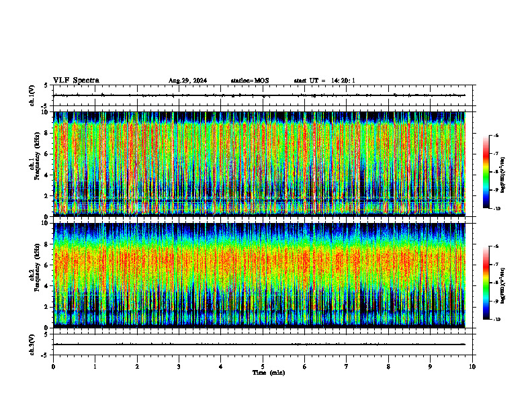Screen dimensions: 532x411
Task: Click inside the ch.2 spectrogram plot
Action: (x=259, y=275)
